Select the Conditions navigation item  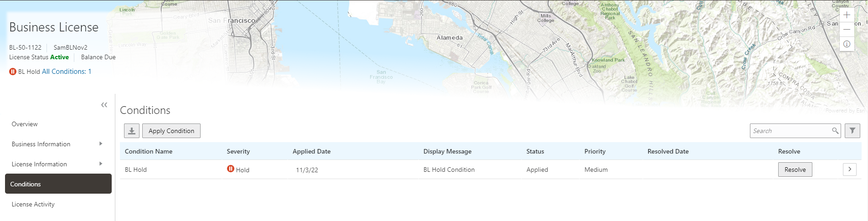click(x=58, y=184)
